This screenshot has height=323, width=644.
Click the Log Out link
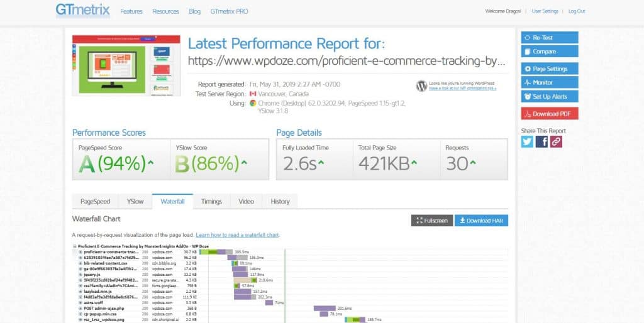(x=577, y=11)
